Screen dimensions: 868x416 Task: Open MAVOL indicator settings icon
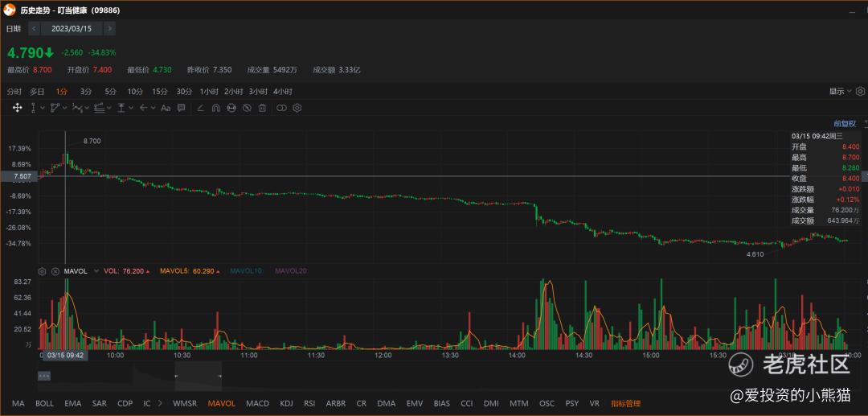pyautogui.click(x=42, y=271)
